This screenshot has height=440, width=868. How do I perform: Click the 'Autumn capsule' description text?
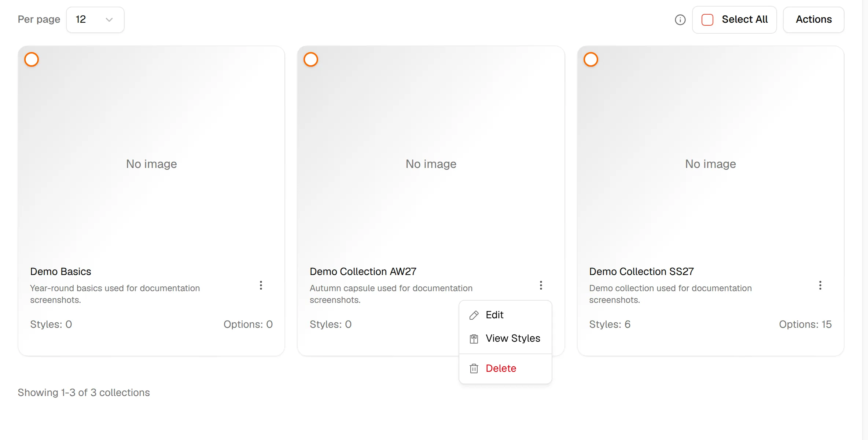[x=391, y=294]
